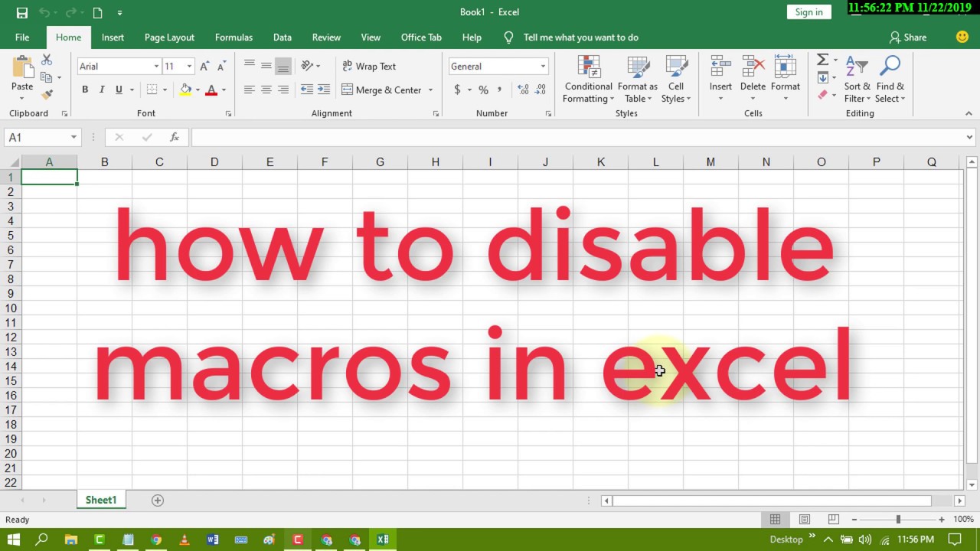
Task: Expand the Orientation dropdown arrow
Action: point(318,67)
